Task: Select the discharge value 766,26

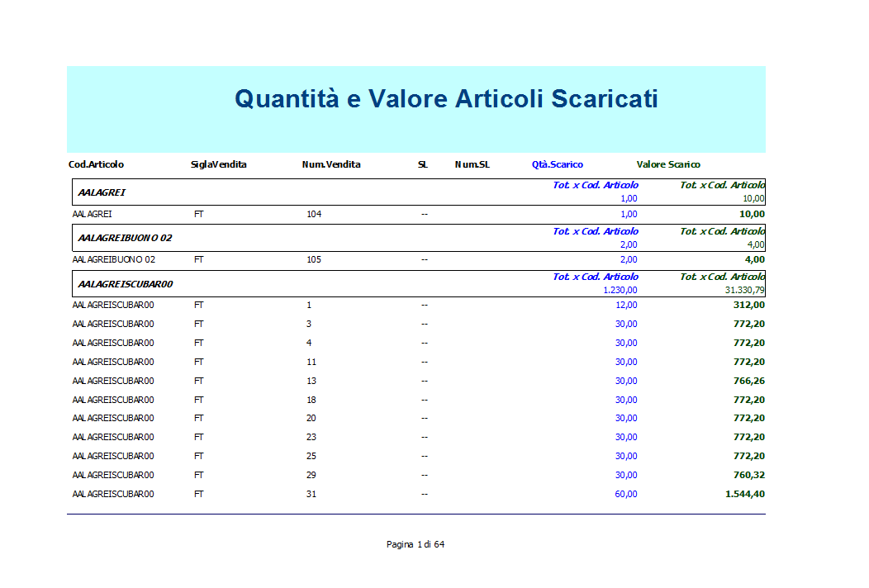Action: coord(748,381)
